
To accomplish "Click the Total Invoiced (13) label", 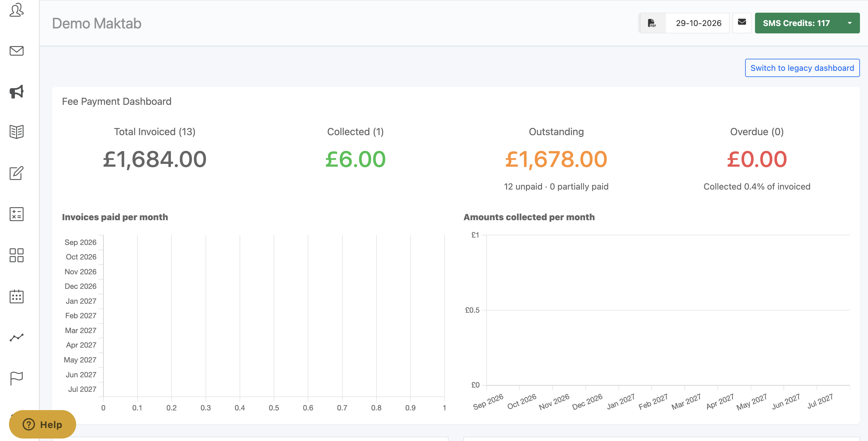I will (x=155, y=132).
